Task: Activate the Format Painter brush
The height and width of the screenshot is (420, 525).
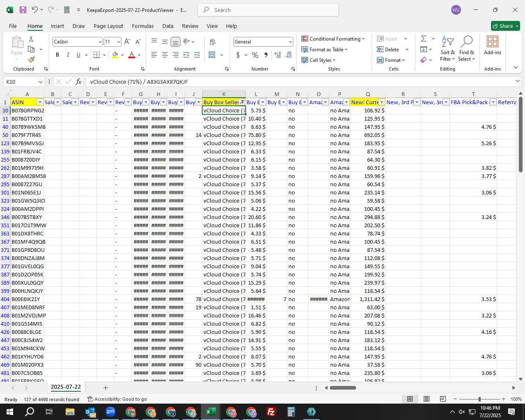Action: [31, 59]
